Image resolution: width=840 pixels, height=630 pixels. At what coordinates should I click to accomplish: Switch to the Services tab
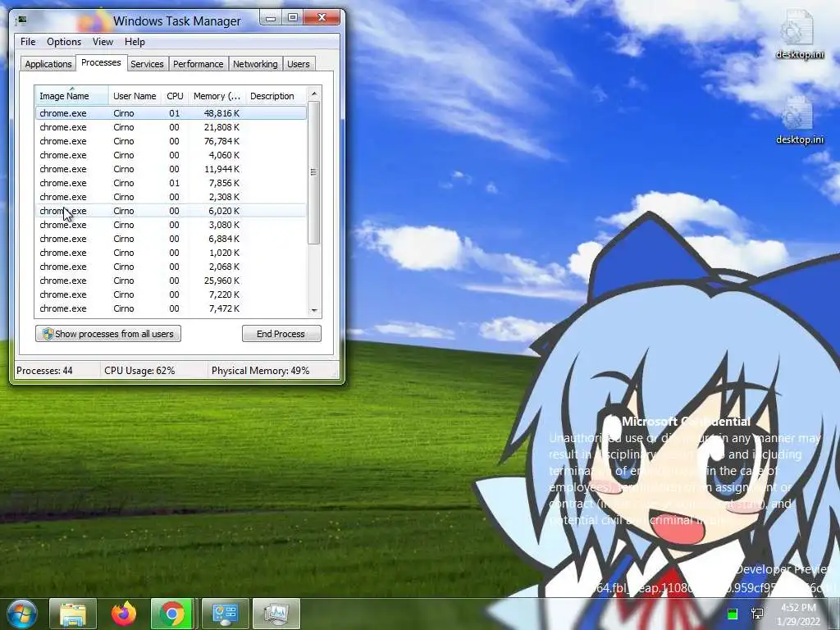click(147, 64)
